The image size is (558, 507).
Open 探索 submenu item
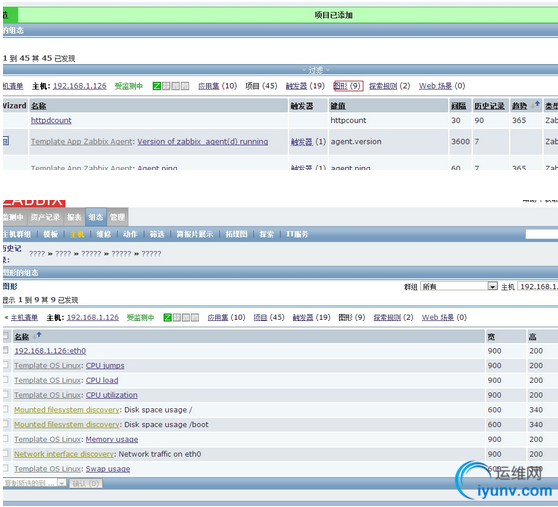pos(267,234)
